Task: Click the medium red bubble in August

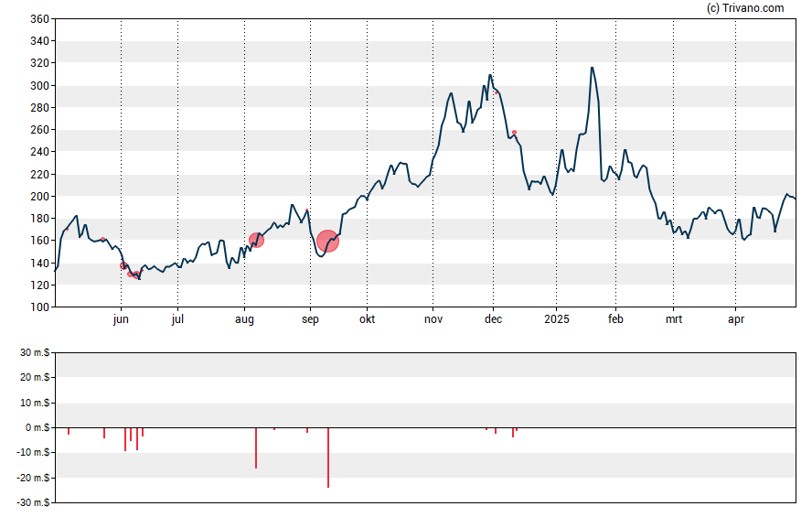Action: (x=256, y=240)
